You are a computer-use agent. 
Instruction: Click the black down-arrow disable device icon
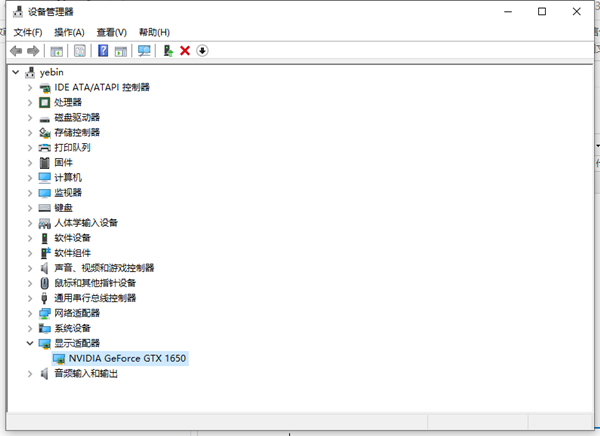coord(202,51)
